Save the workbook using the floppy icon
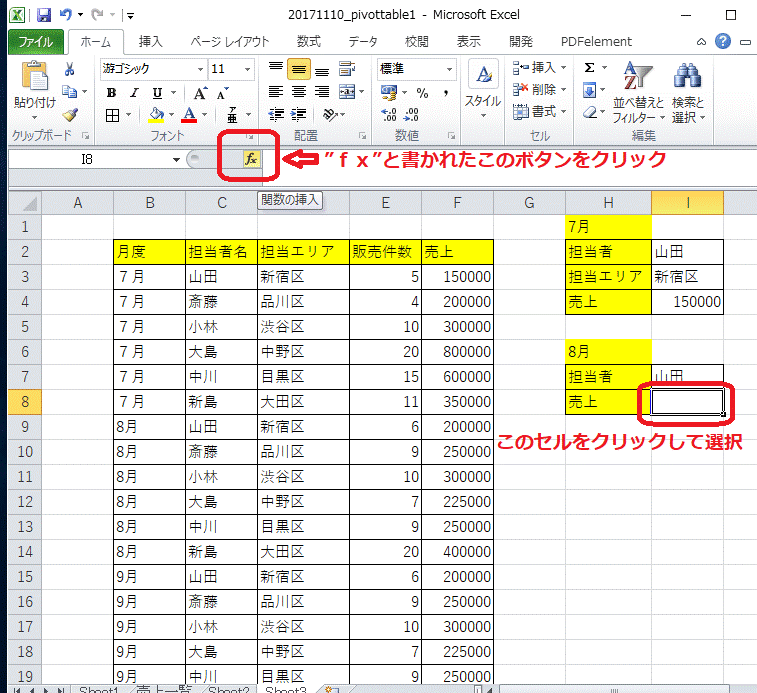 click(43, 16)
